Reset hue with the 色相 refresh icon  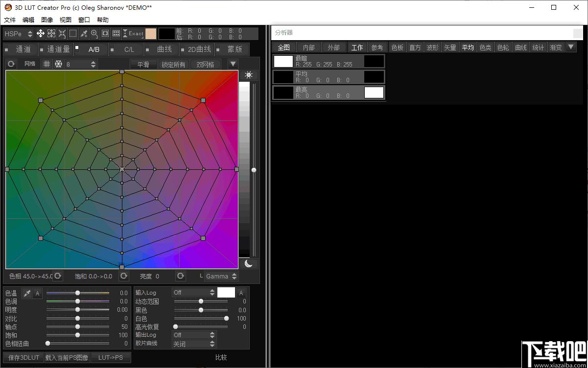[x=58, y=276]
